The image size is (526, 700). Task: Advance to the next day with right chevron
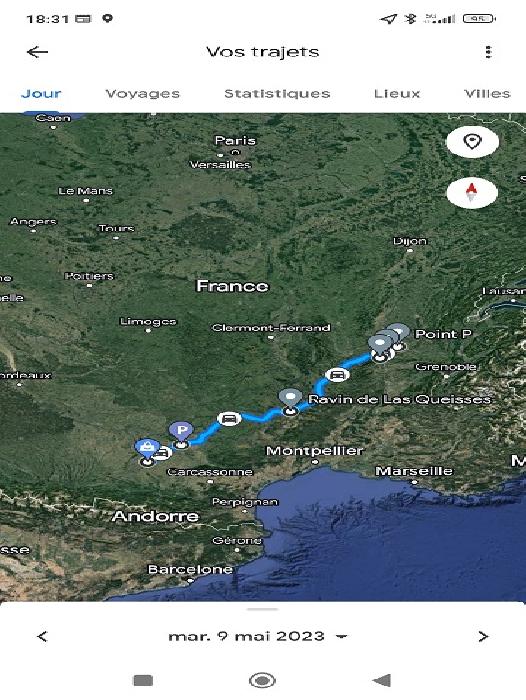(x=483, y=637)
